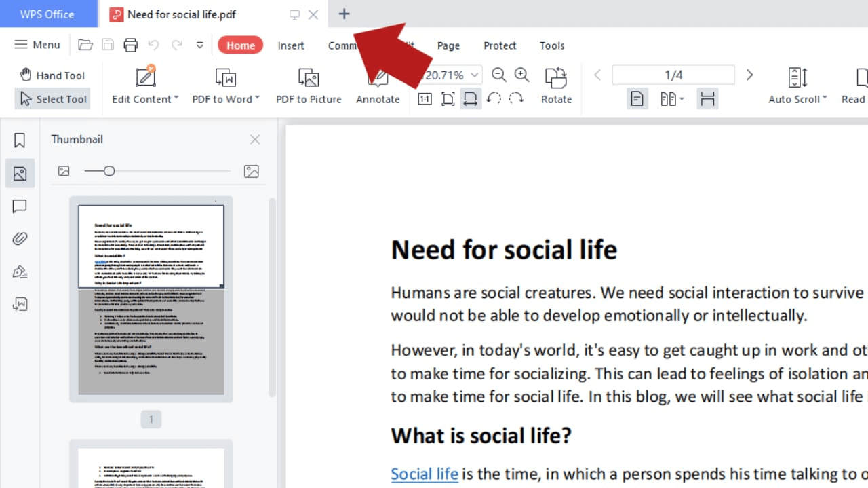The height and width of the screenshot is (488, 868).
Task: Open the Protect ribbon tab
Action: coord(500,45)
